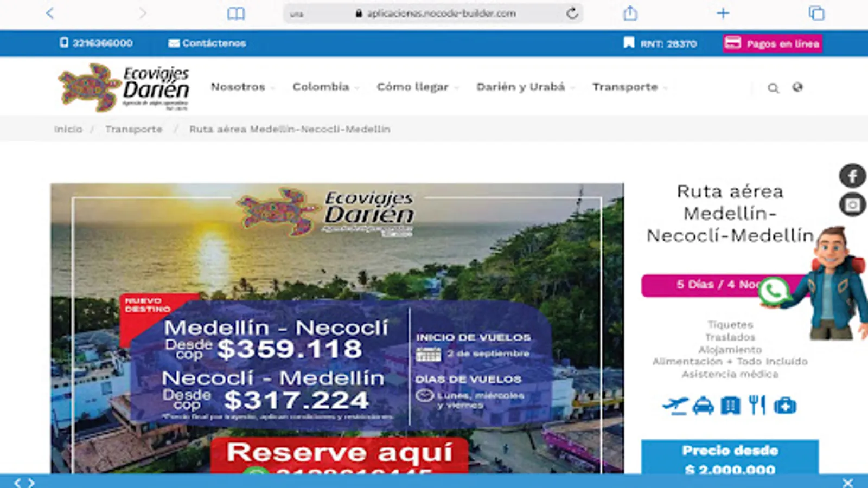Viewport: 868px width, 488px height.
Task: Close the bottom blue bar with X
Action: coord(848,482)
